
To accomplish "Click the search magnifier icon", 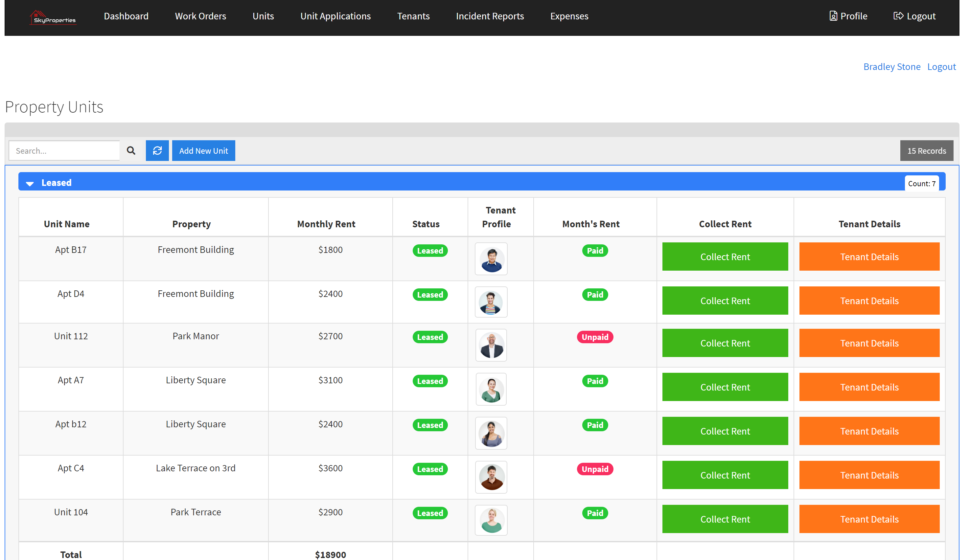I will point(131,151).
